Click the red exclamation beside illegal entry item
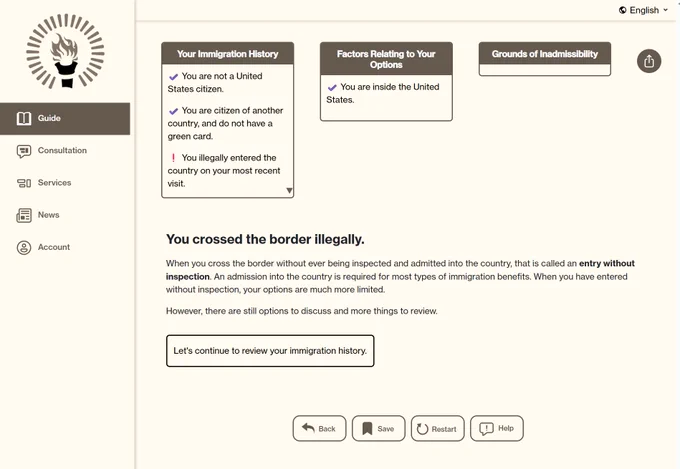Image resolution: width=680 pixels, height=469 pixels. pyautogui.click(x=173, y=157)
